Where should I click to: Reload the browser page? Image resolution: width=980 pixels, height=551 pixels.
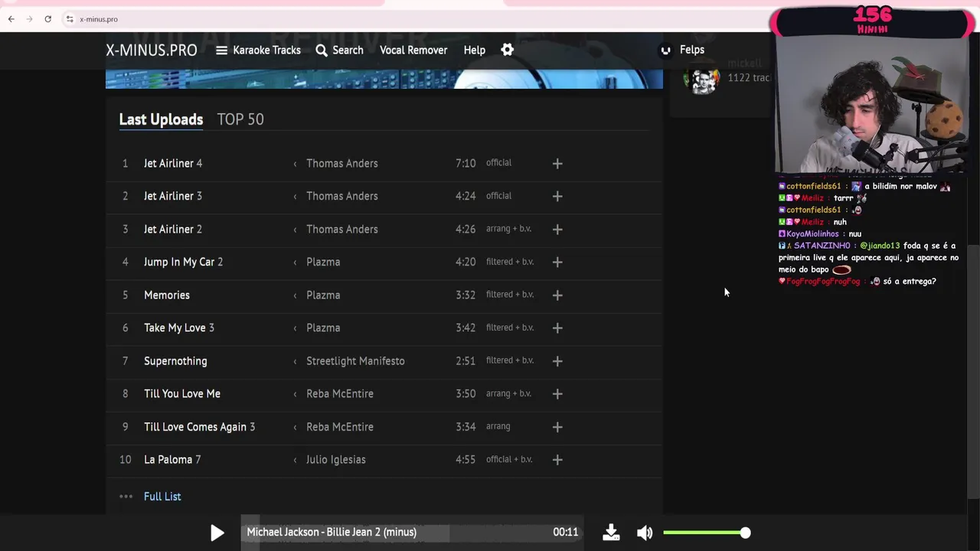click(47, 19)
